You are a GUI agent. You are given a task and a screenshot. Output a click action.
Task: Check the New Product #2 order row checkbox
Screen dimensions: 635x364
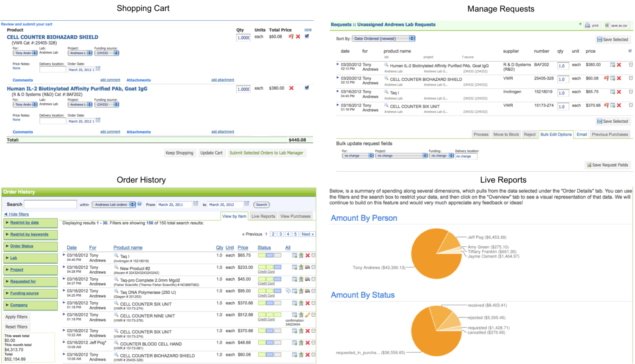[x=313, y=267]
